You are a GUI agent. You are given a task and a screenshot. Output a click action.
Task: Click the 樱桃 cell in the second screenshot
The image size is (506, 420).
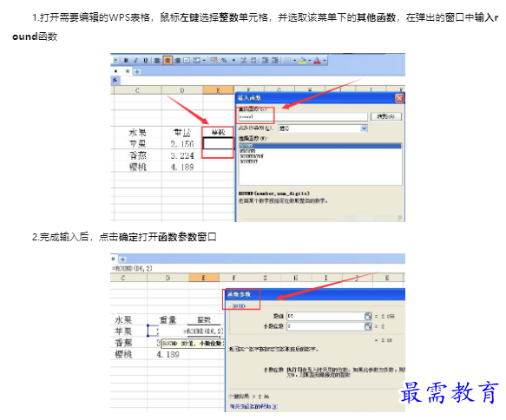click(123, 355)
